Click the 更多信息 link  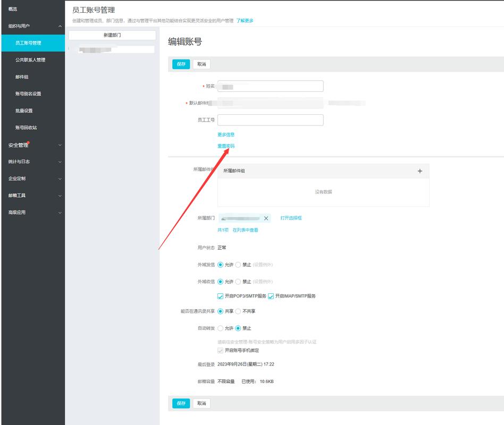(226, 134)
